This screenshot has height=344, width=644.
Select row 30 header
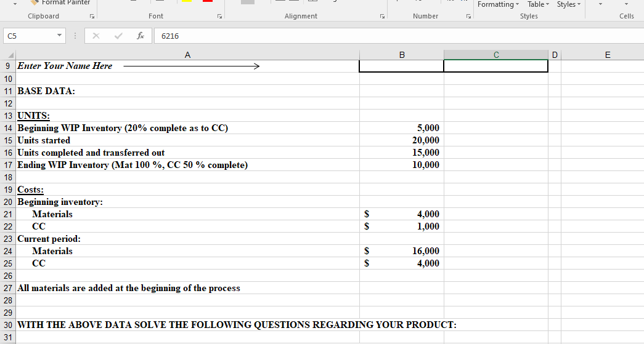[8, 325]
